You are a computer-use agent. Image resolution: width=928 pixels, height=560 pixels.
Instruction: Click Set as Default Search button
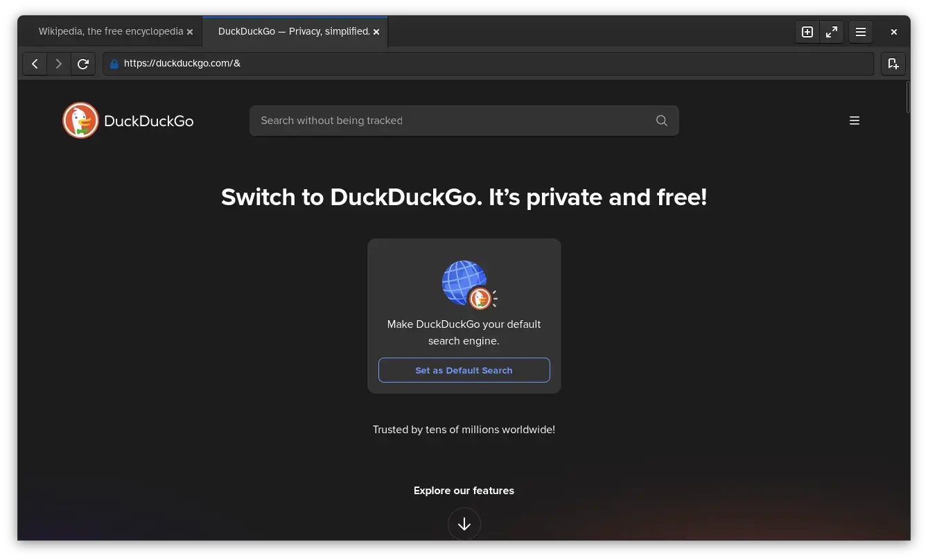point(464,370)
